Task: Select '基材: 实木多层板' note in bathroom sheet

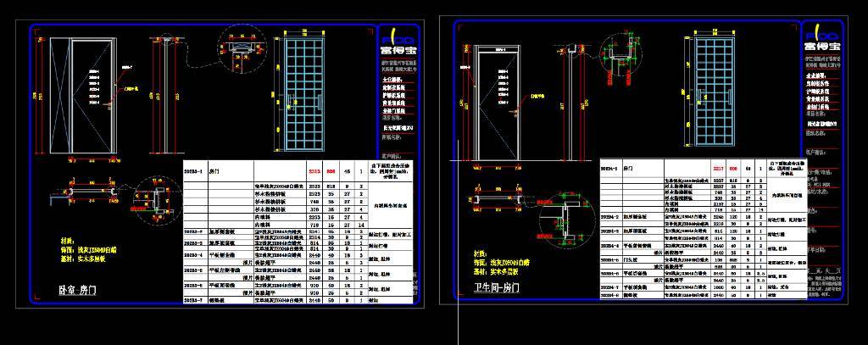Action: coord(496,270)
